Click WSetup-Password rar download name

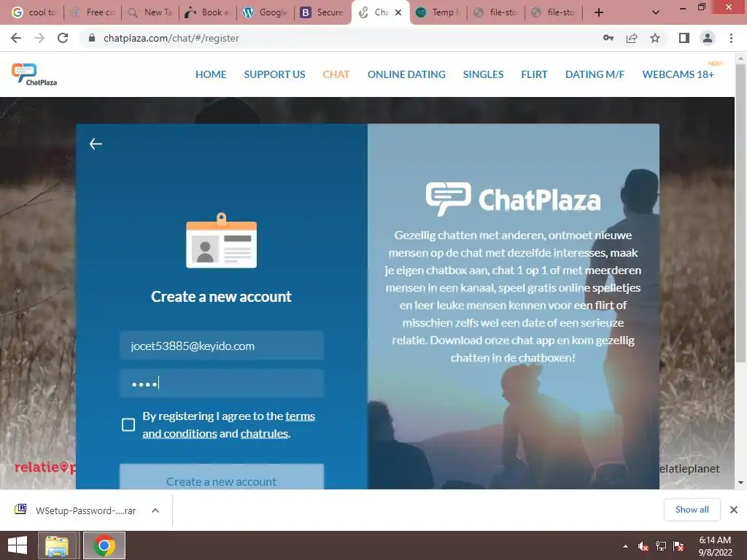[86, 510]
